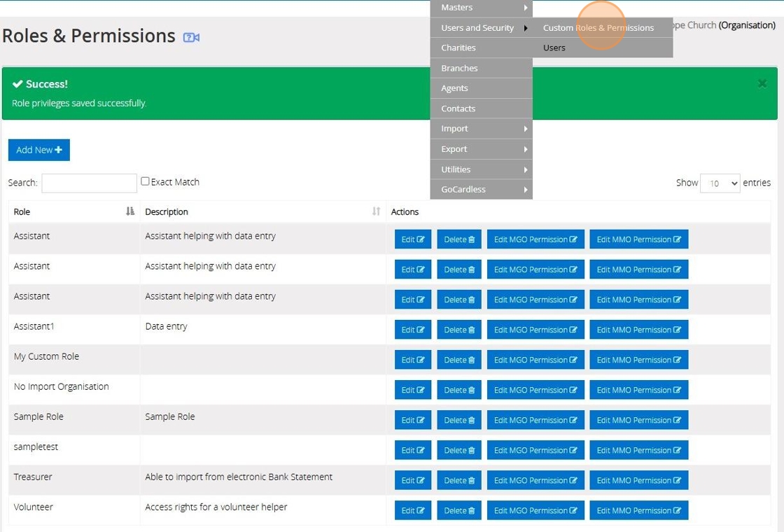The height and width of the screenshot is (532, 784).
Task: Edit MMO Permission for Sample Role
Action: click(x=639, y=420)
